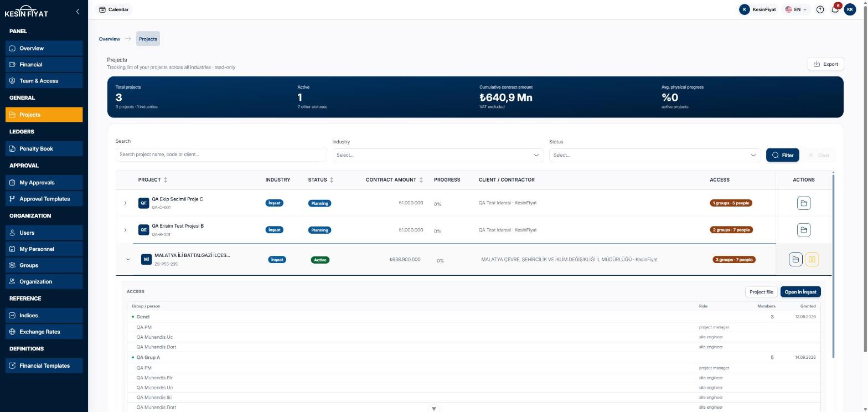Screen dimensions: 868x412
Task: Open the KK user avatar menu
Action: [x=850, y=9]
